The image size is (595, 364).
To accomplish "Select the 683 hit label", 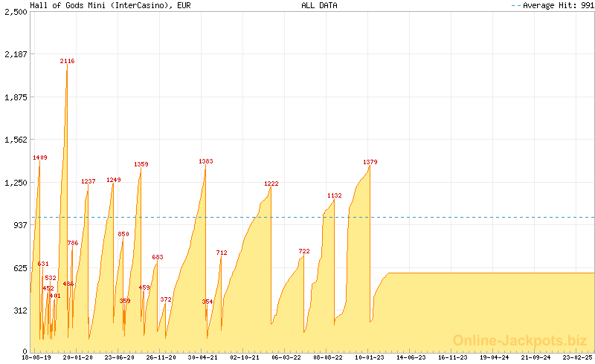I will coord(158,257).
